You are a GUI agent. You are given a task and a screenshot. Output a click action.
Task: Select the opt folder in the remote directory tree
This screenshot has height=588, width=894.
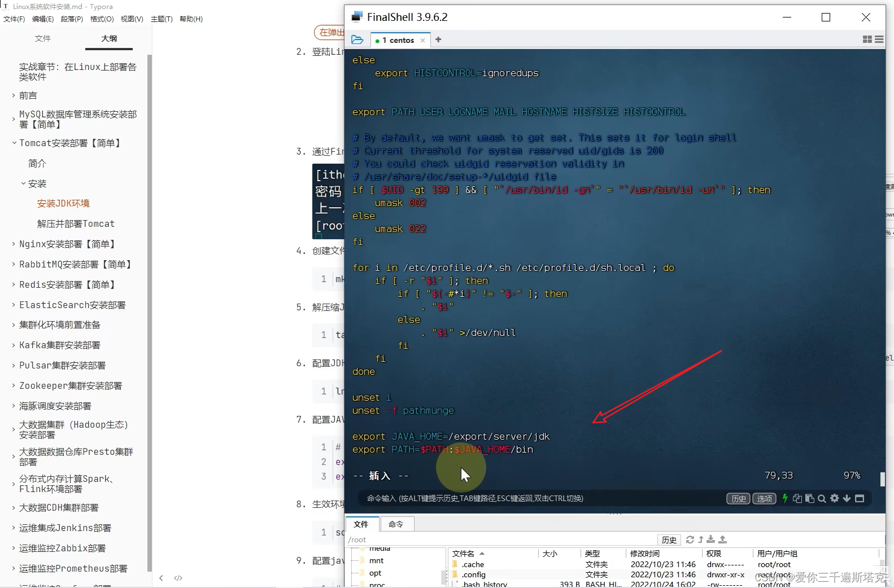pyautogui.click(x=375, y=573)
